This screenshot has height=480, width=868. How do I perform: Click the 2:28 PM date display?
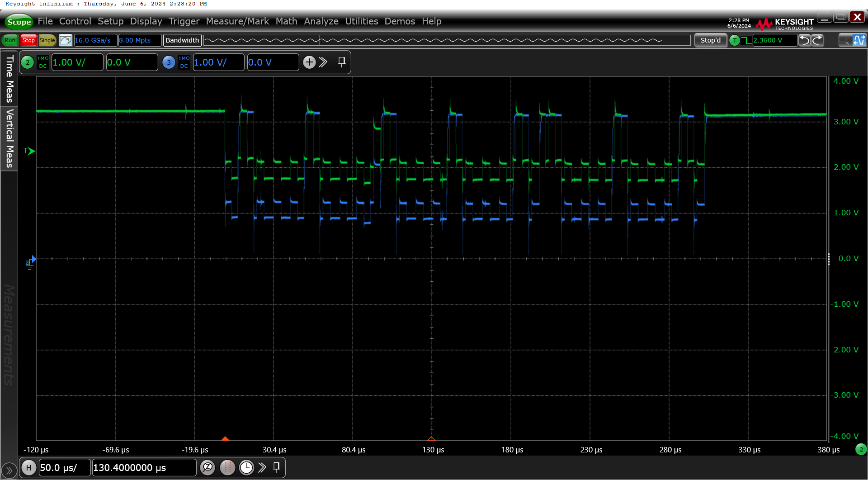739,23
